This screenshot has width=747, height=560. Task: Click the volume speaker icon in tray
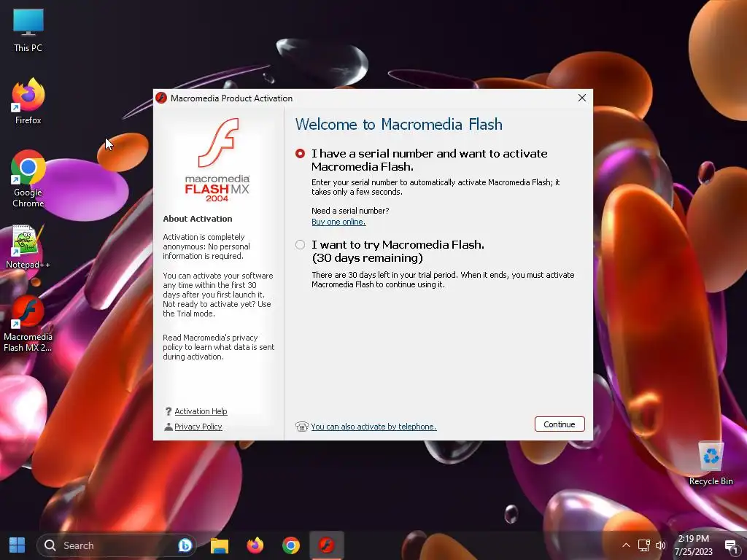[661, 545]
